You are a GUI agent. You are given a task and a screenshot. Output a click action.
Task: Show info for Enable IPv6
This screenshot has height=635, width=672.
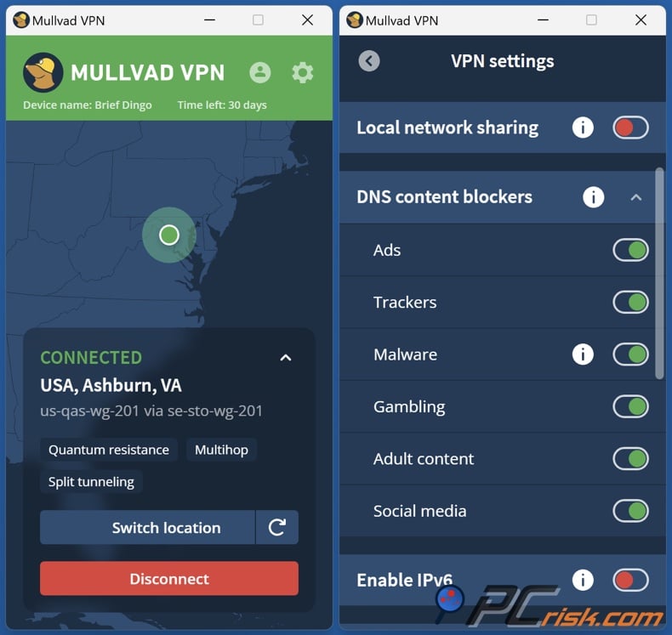coord(583,581)
